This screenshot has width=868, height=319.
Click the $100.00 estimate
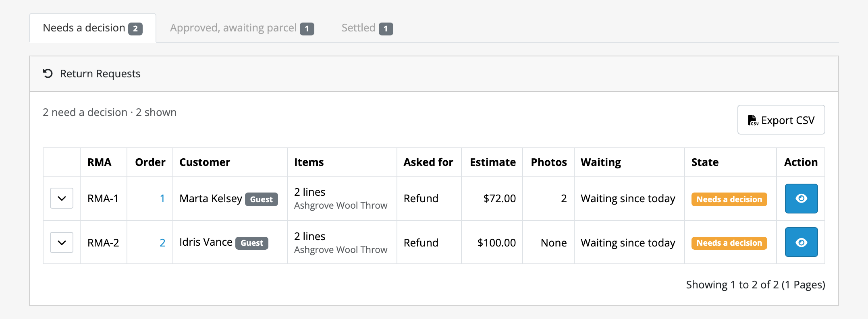[496, 243]
